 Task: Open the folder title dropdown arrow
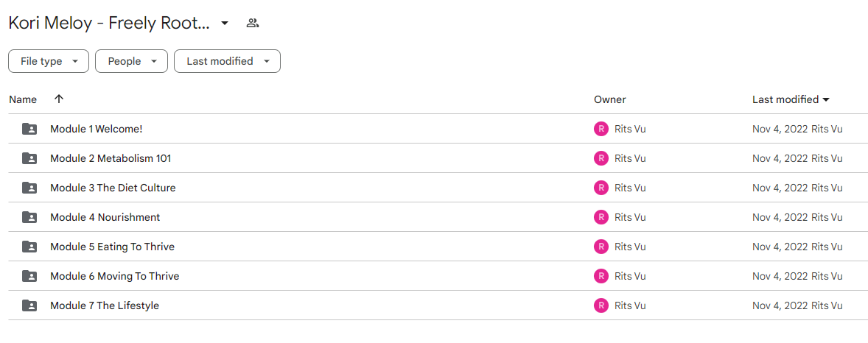tap(224, 24)
